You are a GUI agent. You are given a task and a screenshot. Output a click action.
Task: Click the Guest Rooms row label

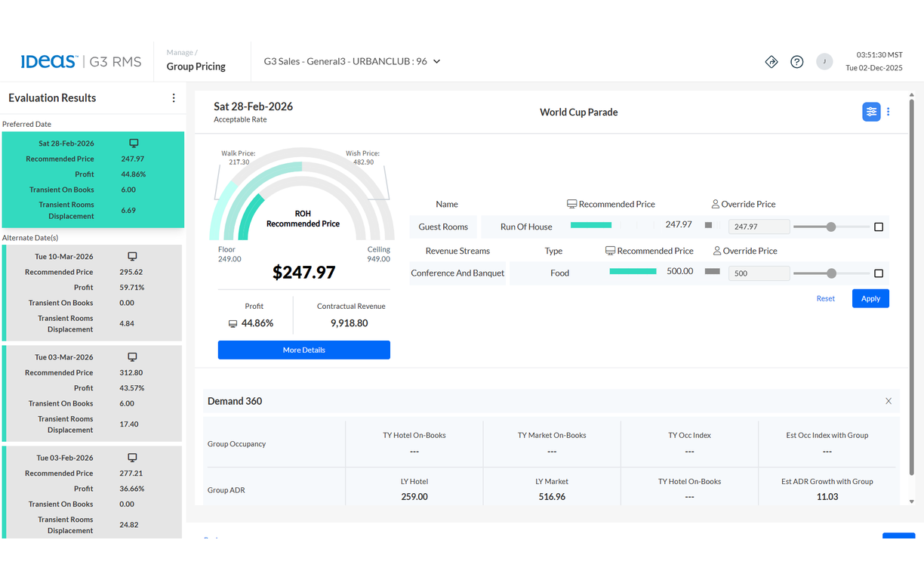click(443, 227)
